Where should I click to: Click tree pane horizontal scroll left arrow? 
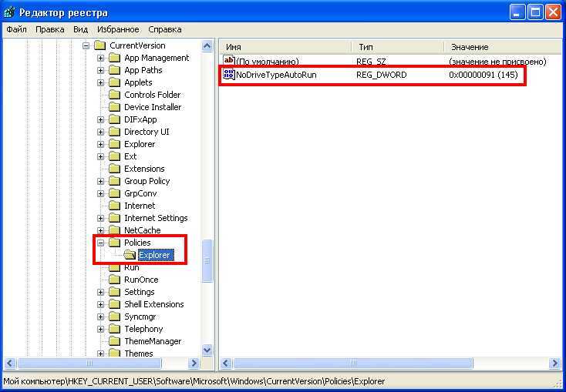tap(10, 363)
